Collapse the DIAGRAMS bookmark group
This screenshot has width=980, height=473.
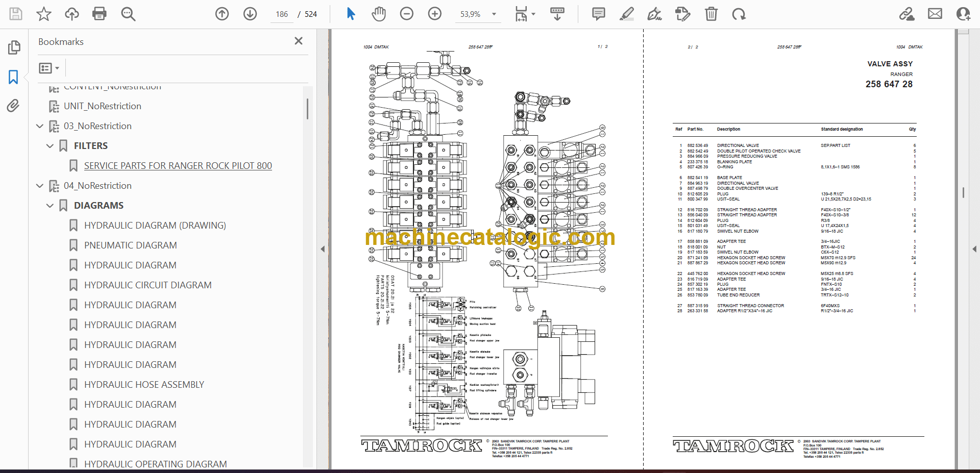pyautogui.click(x=50, y=206)
